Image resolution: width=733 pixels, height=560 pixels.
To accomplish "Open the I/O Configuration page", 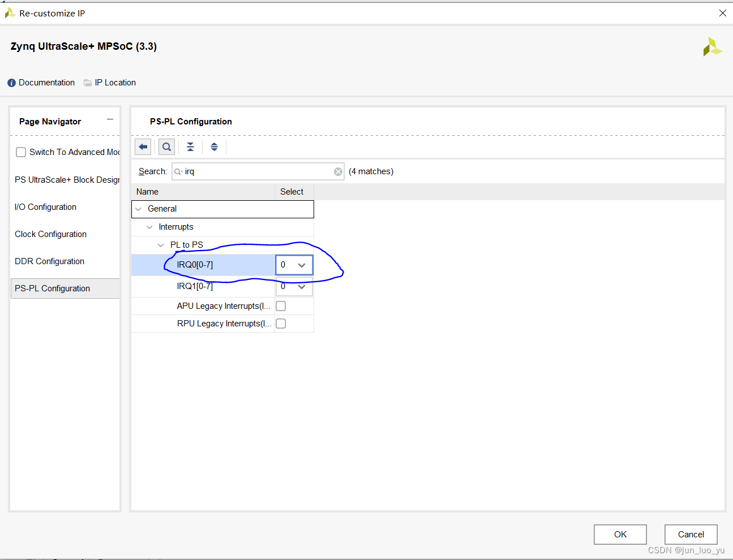I will [x=45, y=207].
